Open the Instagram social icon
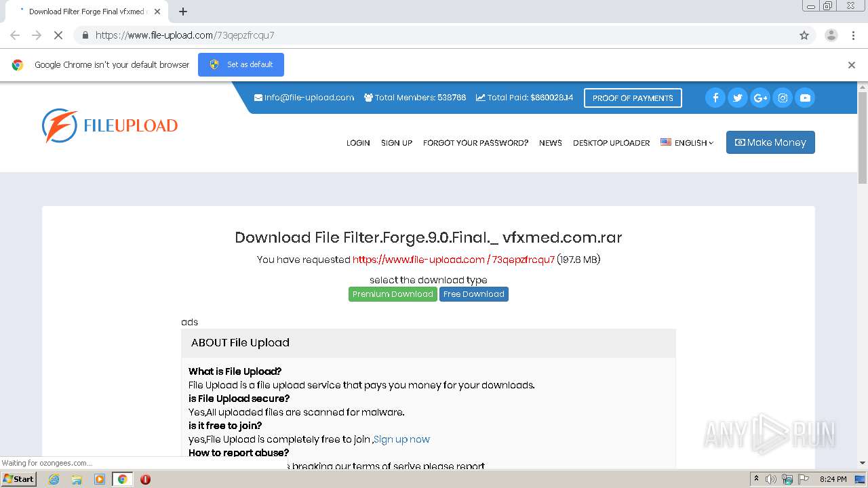This screenshot has width=868, height=488. pos(783,98)
